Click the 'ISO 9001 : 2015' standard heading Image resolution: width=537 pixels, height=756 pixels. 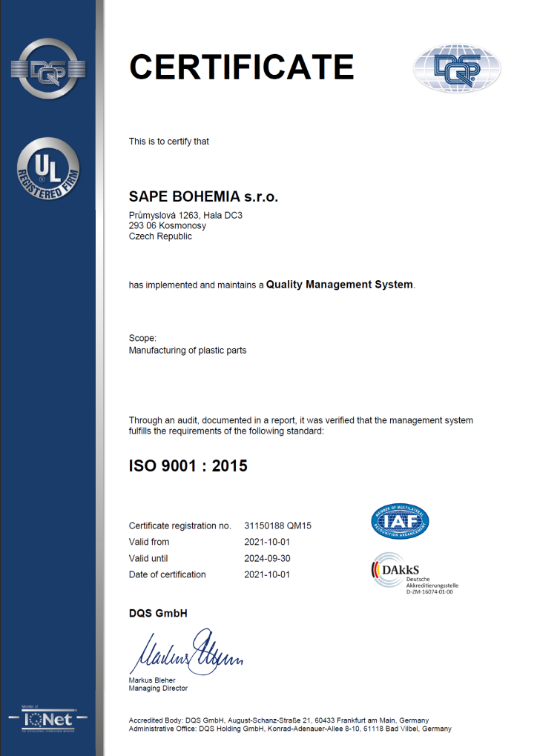pos(188,465)
